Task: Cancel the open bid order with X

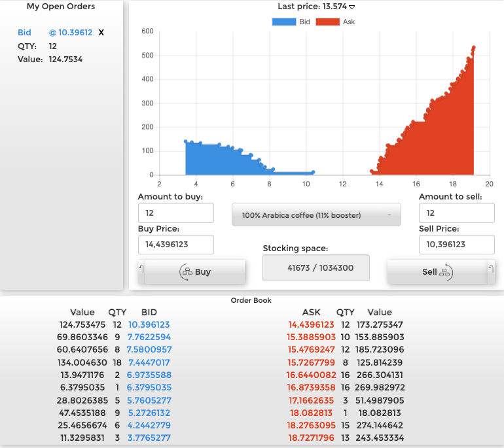Action: 101,33
